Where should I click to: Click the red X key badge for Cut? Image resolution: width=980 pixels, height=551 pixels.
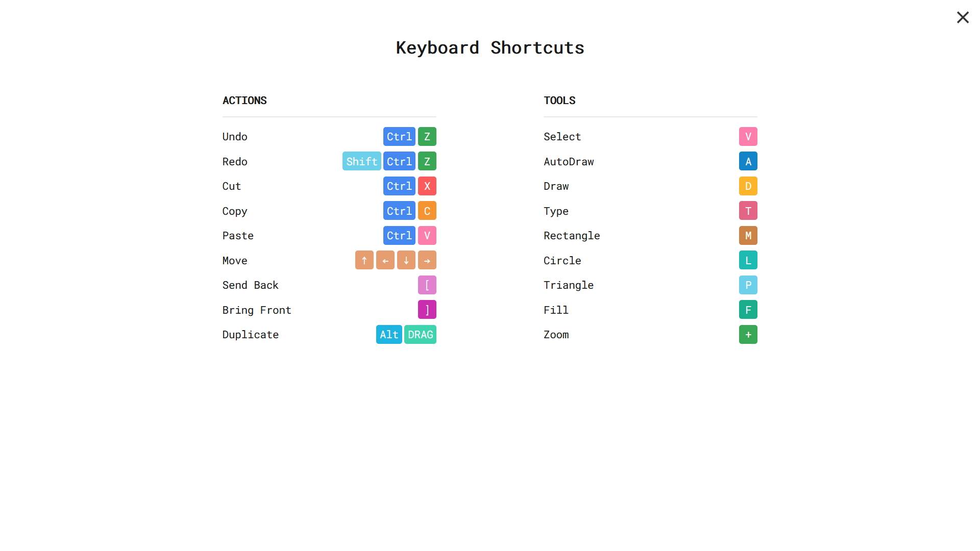click(x=427, y=186)
